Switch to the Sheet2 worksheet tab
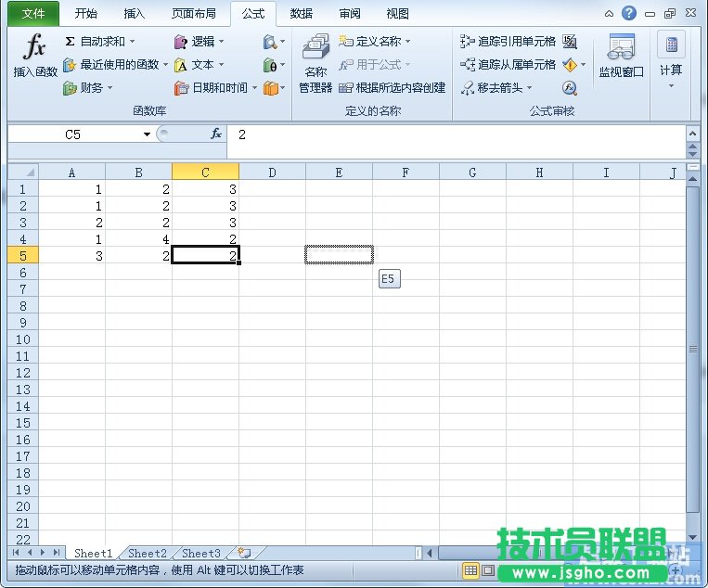 tap(148, 554)
